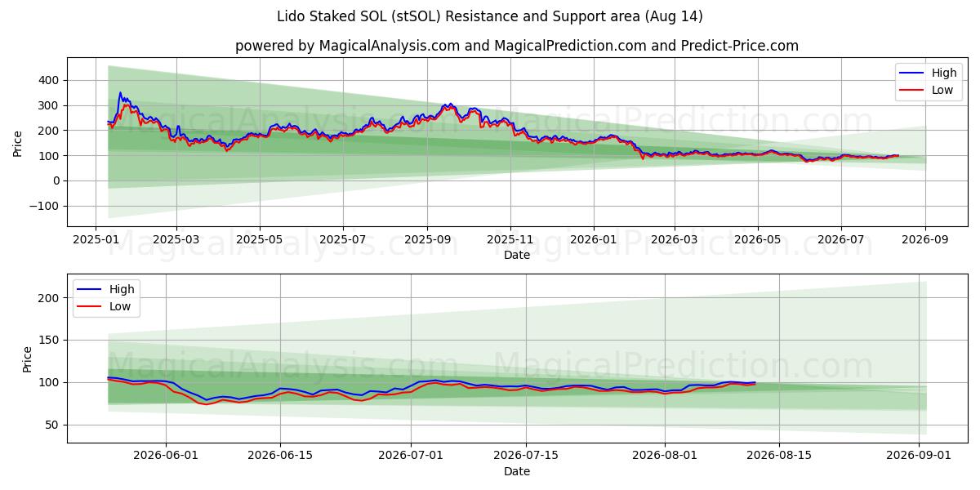
Task: Click the '400' price tick on the upper chart
Action: 50,80
